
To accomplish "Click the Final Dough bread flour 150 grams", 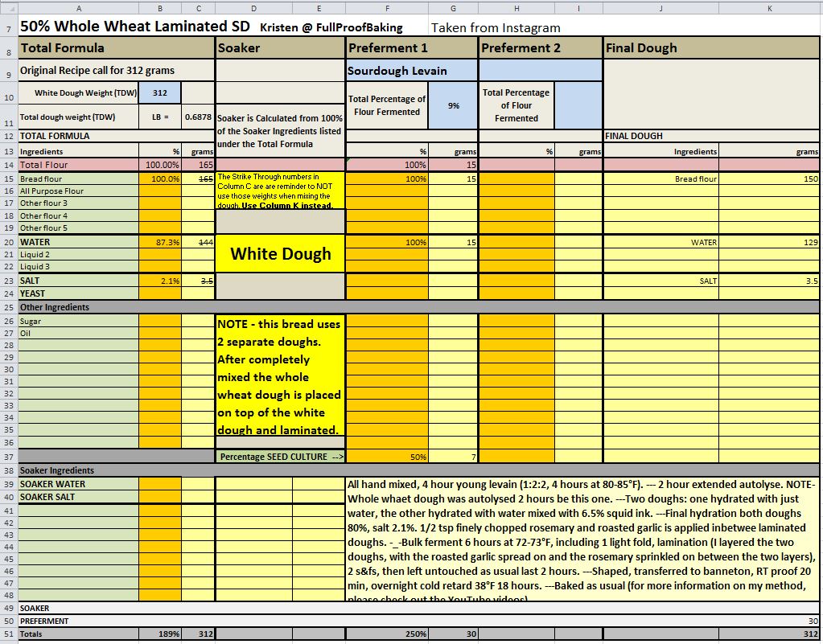I will [770, 179].
